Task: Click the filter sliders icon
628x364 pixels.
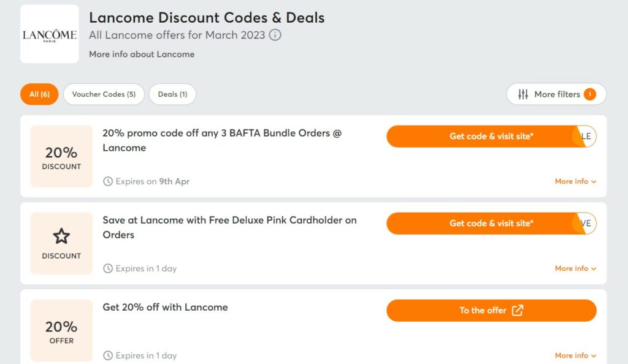Action: click(523, 94)
